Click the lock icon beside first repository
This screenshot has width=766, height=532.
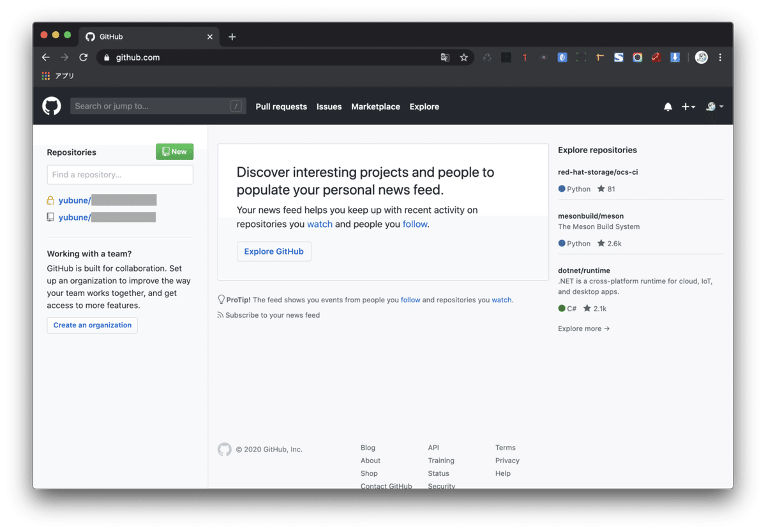(x=50, y=200)
